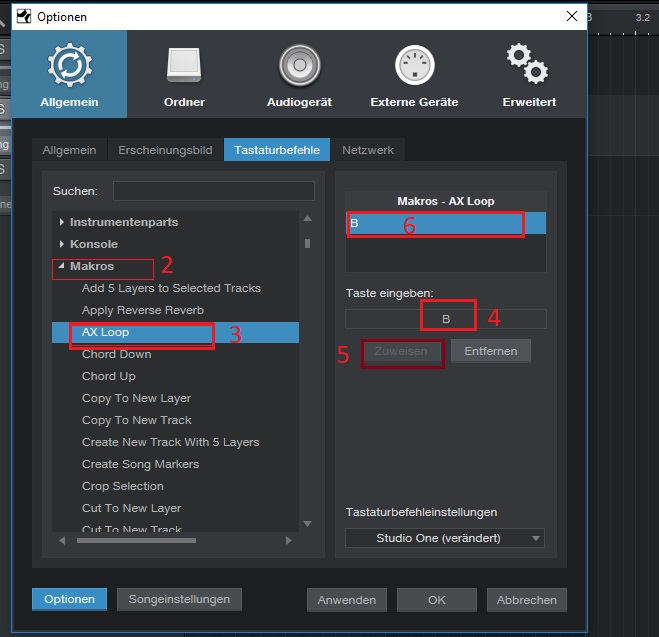Click the Suchen search field
Screen dimensions: 659x637
coord(214,191)
